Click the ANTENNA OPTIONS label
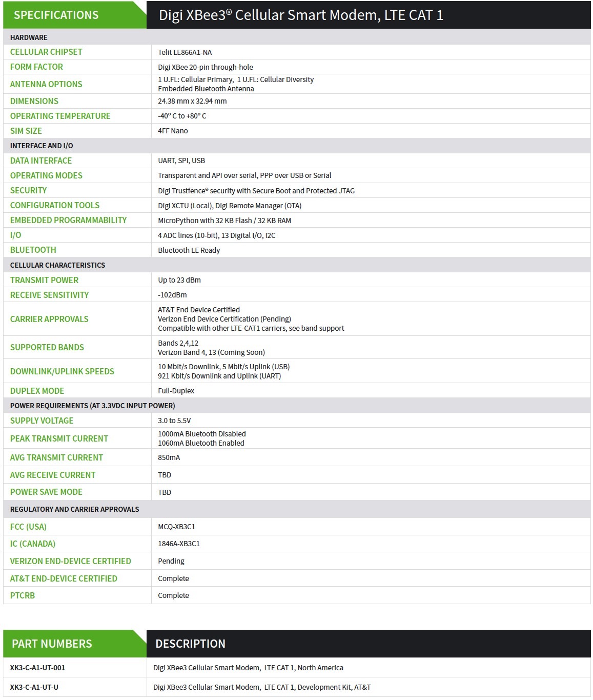This screenshot has width=593, height=700. click(46, 84)
